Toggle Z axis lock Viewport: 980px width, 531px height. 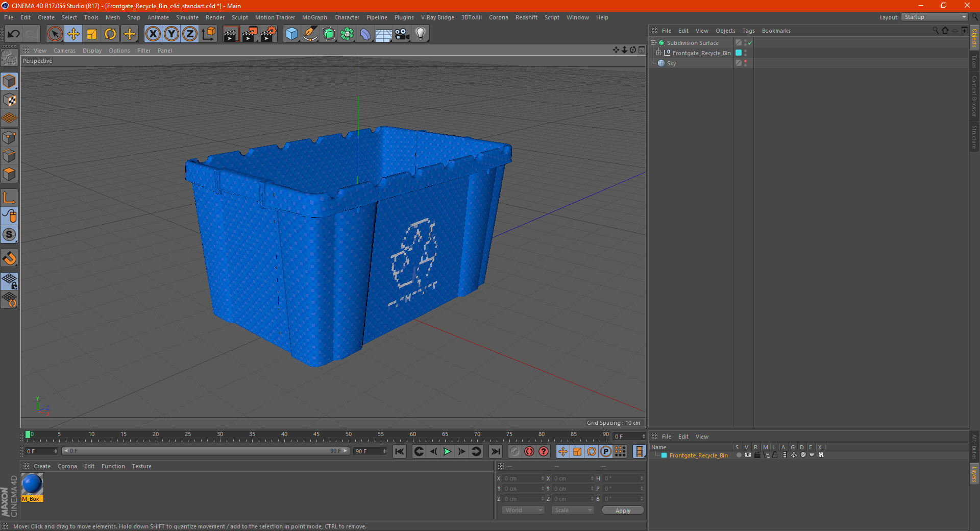(x=190, y=34)
